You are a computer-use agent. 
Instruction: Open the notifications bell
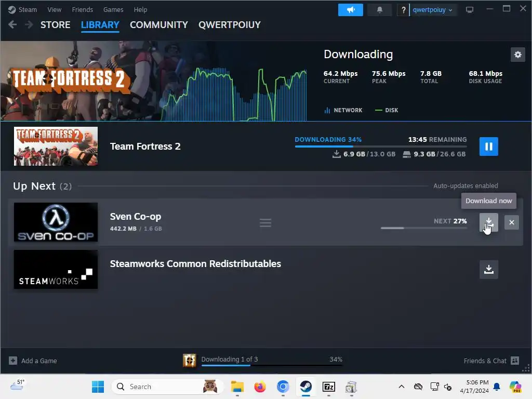380,10
